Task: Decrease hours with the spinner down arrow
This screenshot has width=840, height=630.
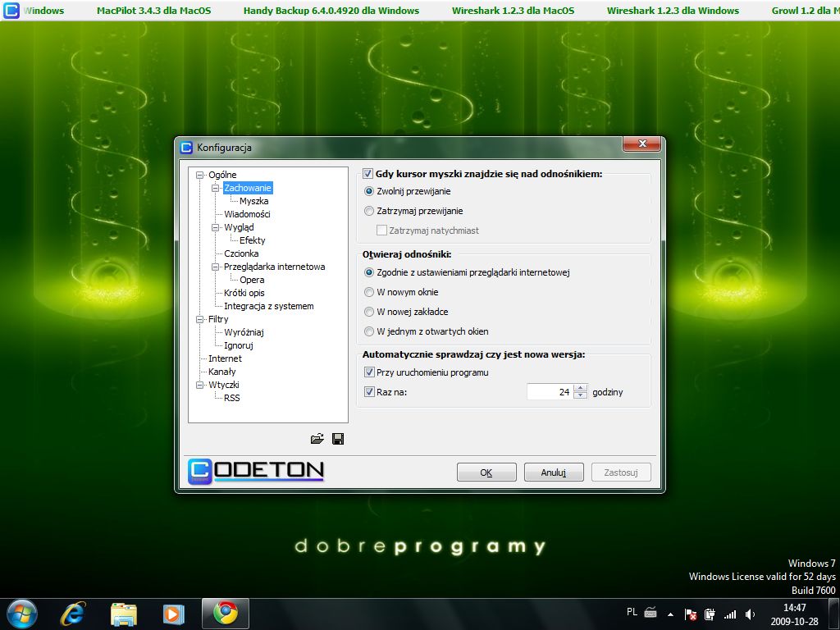Action: 581,395
